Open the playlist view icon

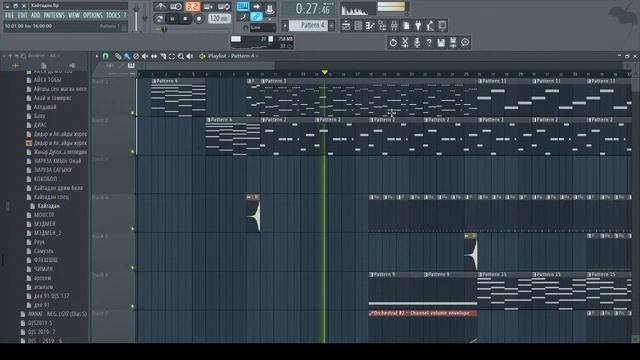point(346,26)
